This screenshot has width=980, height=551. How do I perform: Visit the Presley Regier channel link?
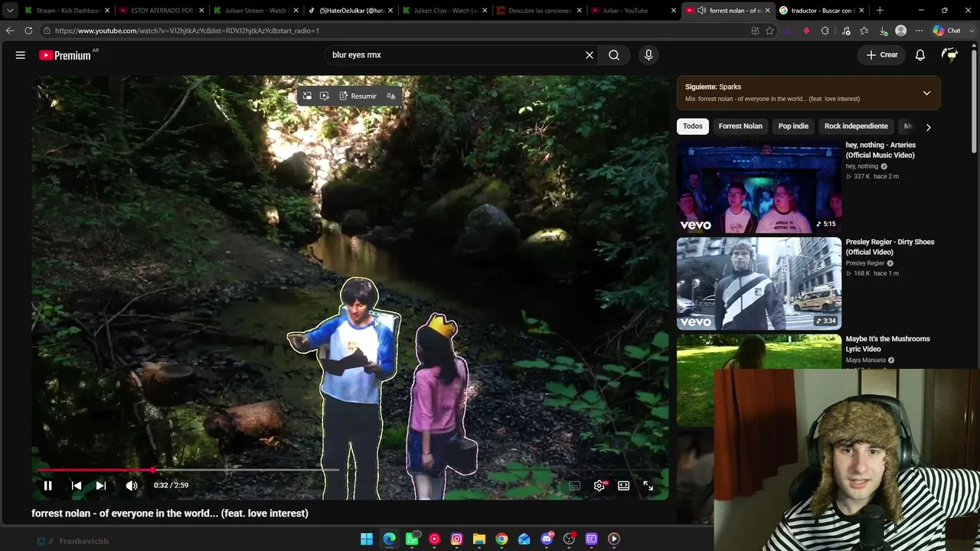coord(865,263)
